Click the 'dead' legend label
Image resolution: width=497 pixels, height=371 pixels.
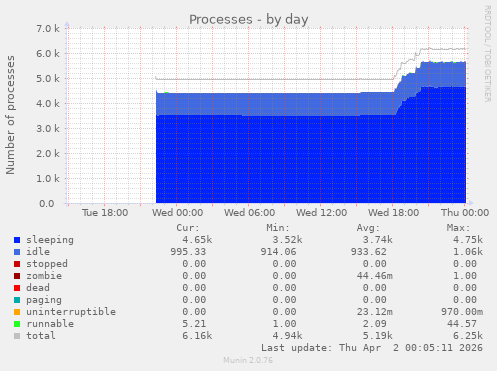[38, 288]
